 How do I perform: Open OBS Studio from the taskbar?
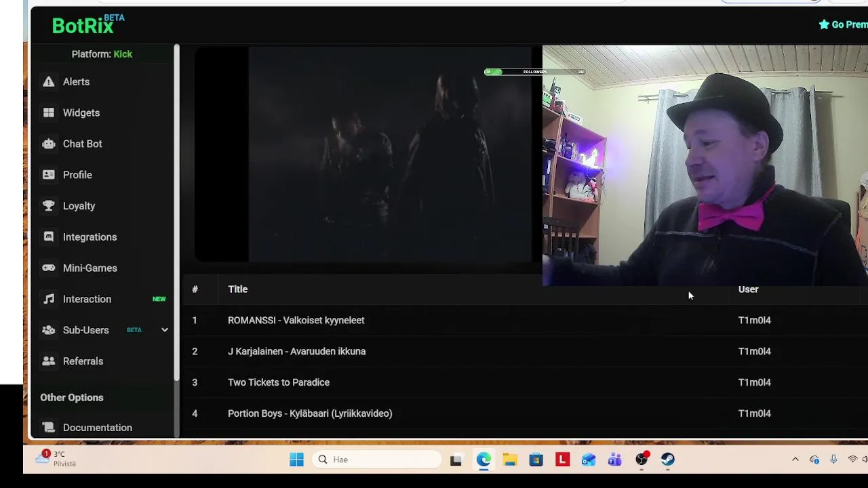(642, 460)
